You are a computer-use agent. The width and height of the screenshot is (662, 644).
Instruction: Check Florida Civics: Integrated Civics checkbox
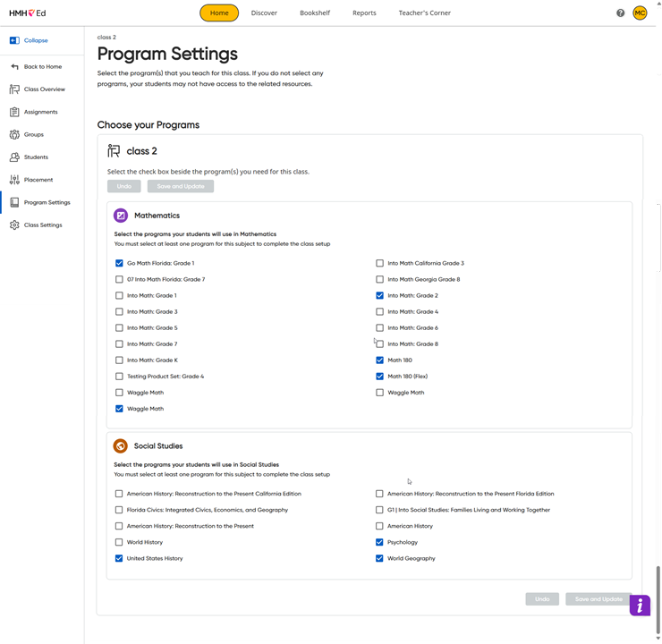(x=119, y=510)
